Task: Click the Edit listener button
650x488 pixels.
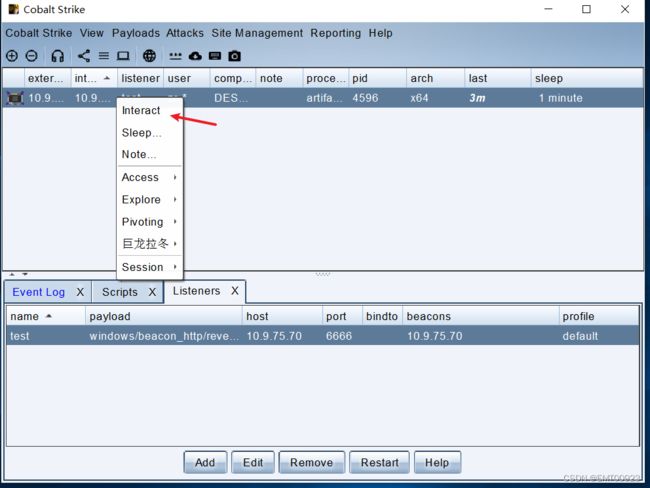Action: [253, 462]
